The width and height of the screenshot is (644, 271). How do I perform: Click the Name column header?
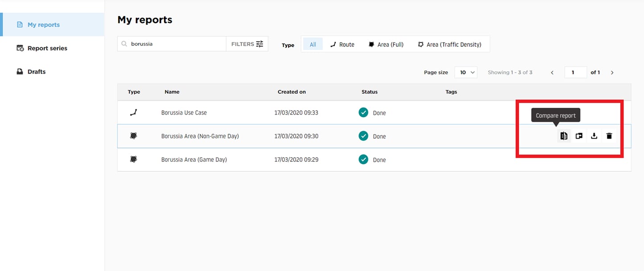[172, 92]
